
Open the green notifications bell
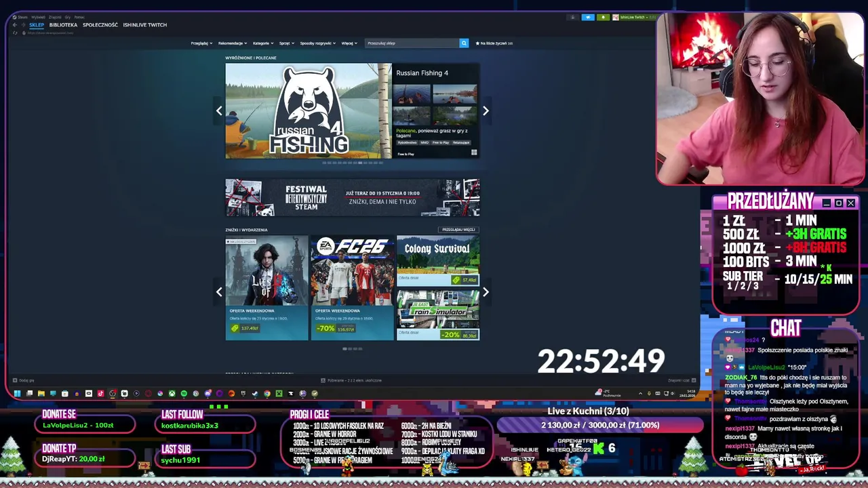click(603, 17)
